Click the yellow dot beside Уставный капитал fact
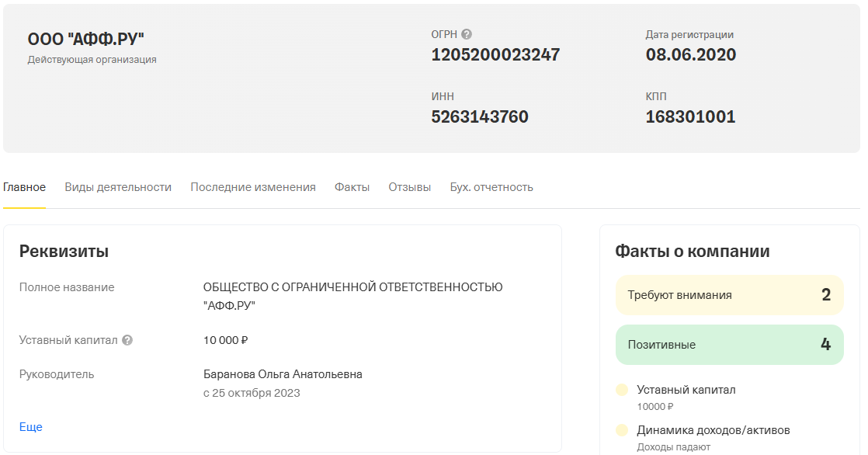Screen dimensions: 868x455 click(x=621, y=391)
